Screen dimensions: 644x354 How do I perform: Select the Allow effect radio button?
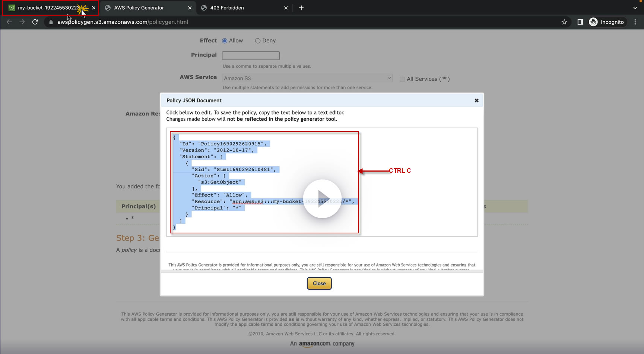225,41
